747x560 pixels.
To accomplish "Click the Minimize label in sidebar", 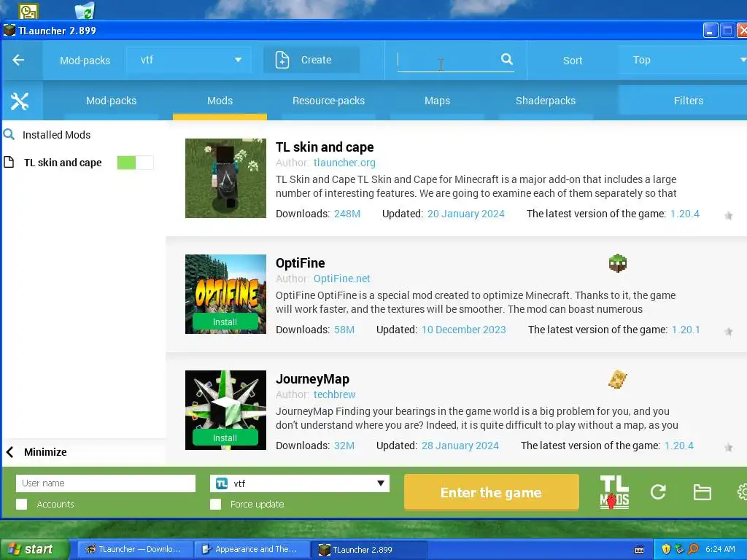I will click(45, 452).
